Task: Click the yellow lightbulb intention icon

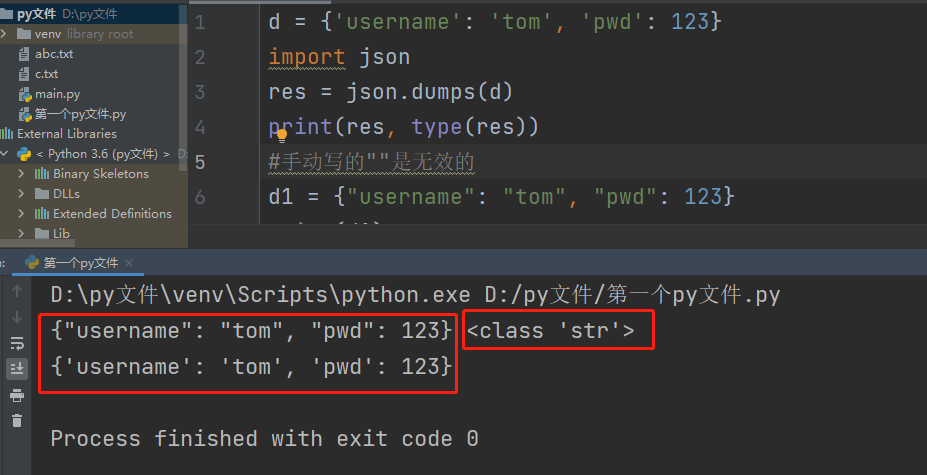Action: coord(282,134)
